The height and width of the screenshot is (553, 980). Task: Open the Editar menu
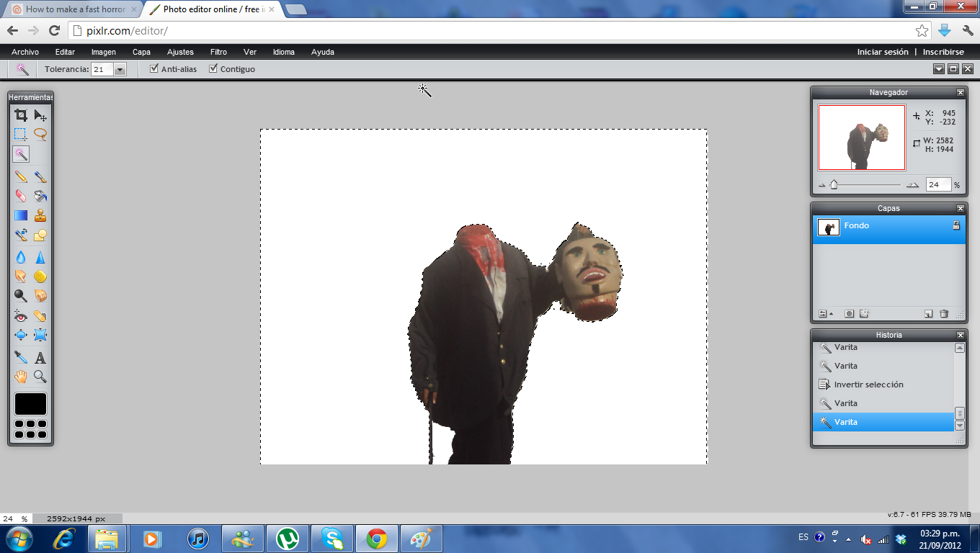65,52
